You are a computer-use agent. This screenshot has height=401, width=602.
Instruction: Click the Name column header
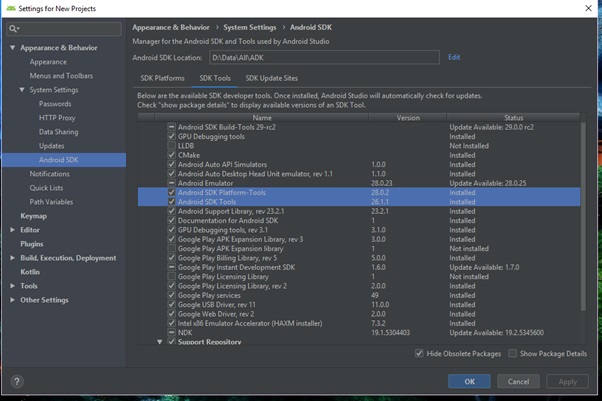[x=262, y=118]
